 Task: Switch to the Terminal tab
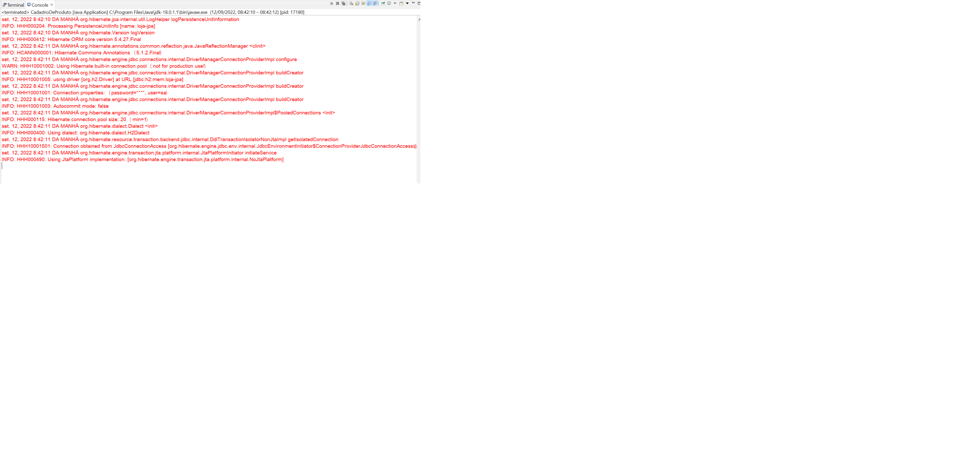coord(13,5)
